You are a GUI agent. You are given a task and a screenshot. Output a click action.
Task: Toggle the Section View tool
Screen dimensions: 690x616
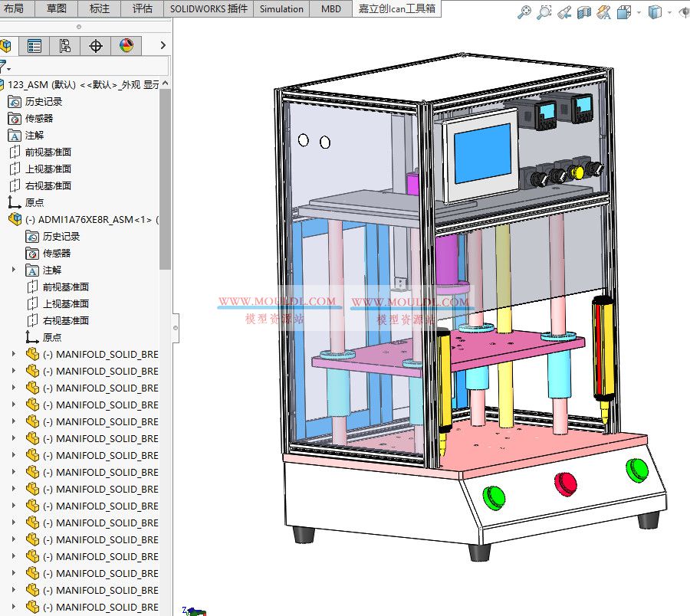coord(584,13)
